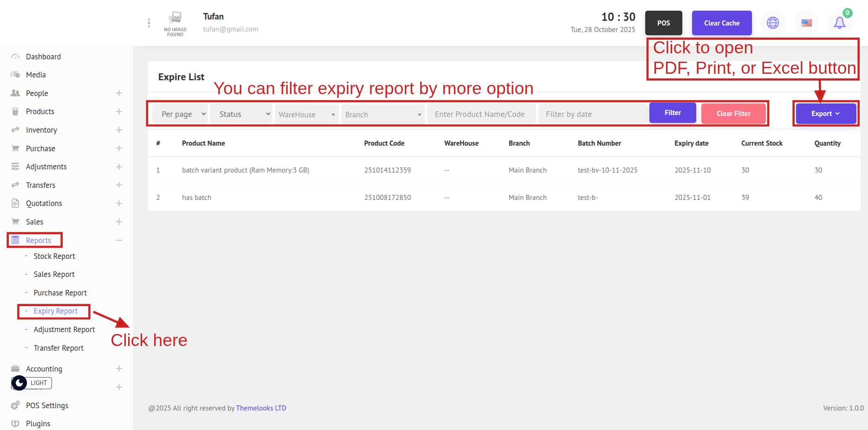Click the Plugins plug icon
This screenshot has width=868, height=430.
(15, 424)
